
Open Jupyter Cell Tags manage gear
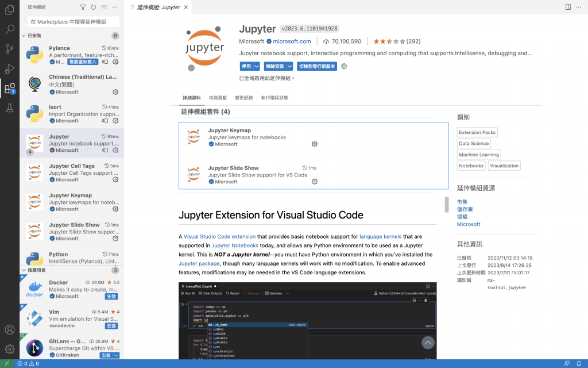115,179
